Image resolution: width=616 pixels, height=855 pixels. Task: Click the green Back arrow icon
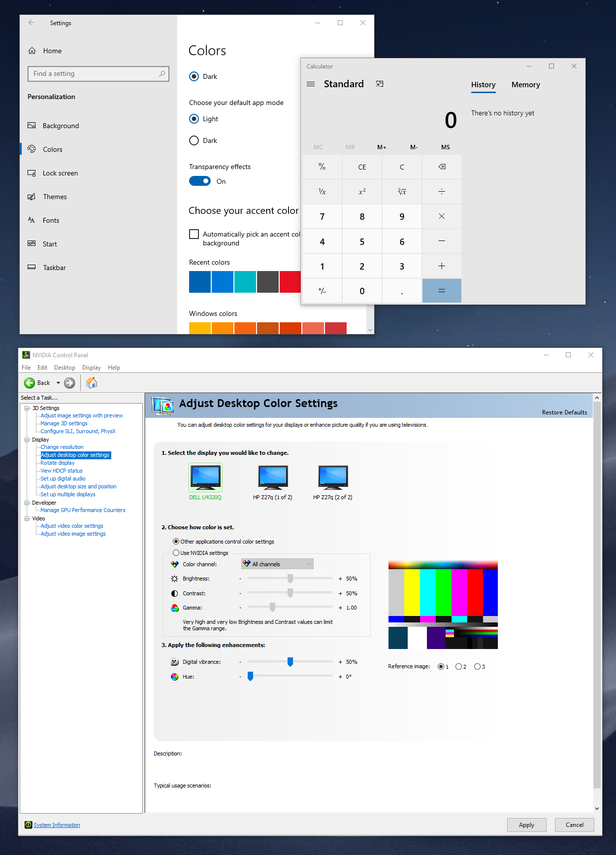30,383
